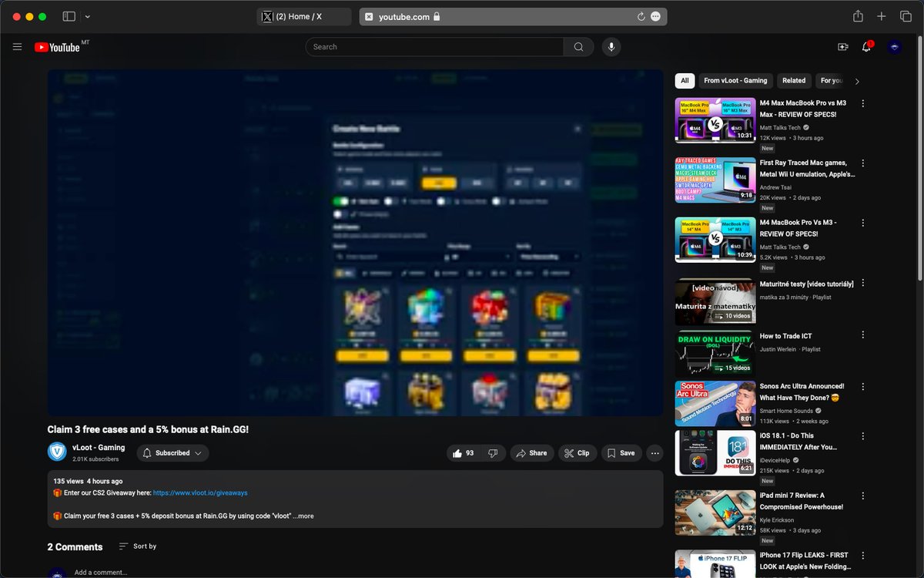Image resolution: width=924 pixels, height=578 pixels.
Task: Dislike the video with thumbs-down
Action: 494,453
